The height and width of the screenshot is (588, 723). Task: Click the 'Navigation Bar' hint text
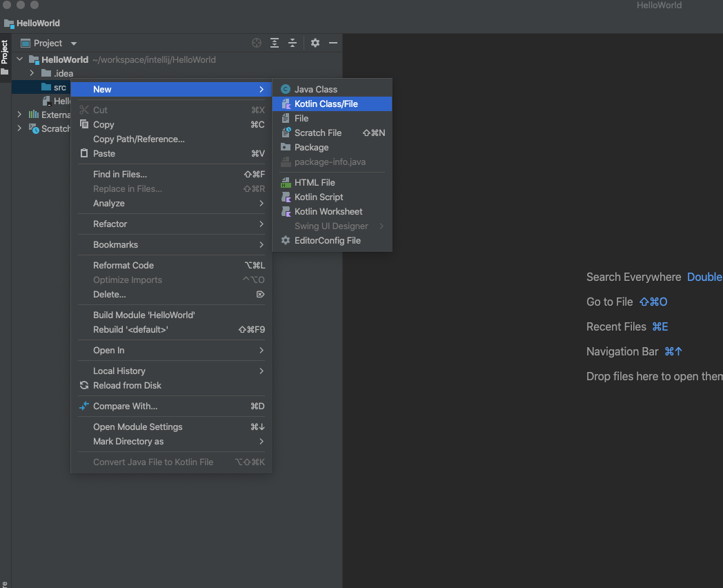622,351
